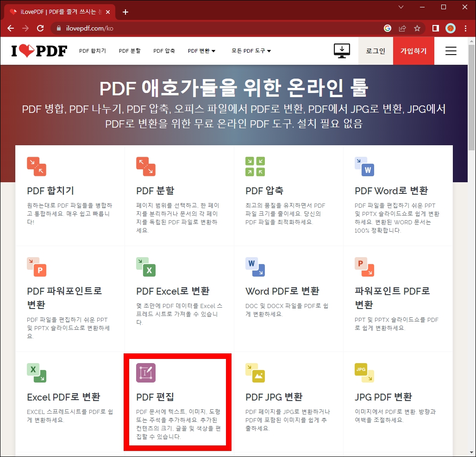Viewport: 476px width, 457px height.
Task: Open the desktop app download icon
Action: point(342,51)
